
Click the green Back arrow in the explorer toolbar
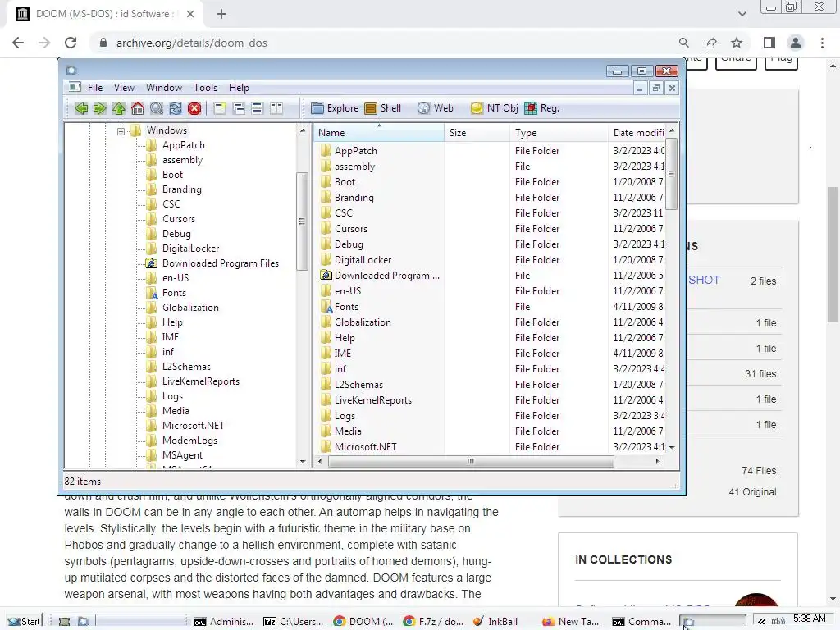81,108
